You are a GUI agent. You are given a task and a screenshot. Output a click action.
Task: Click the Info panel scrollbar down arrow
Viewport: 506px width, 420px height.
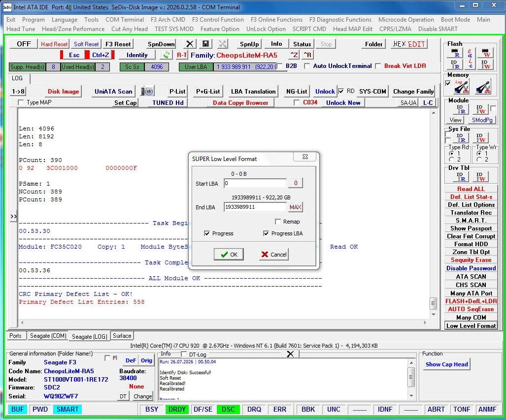pyautogui.click(x=411, y=396)
